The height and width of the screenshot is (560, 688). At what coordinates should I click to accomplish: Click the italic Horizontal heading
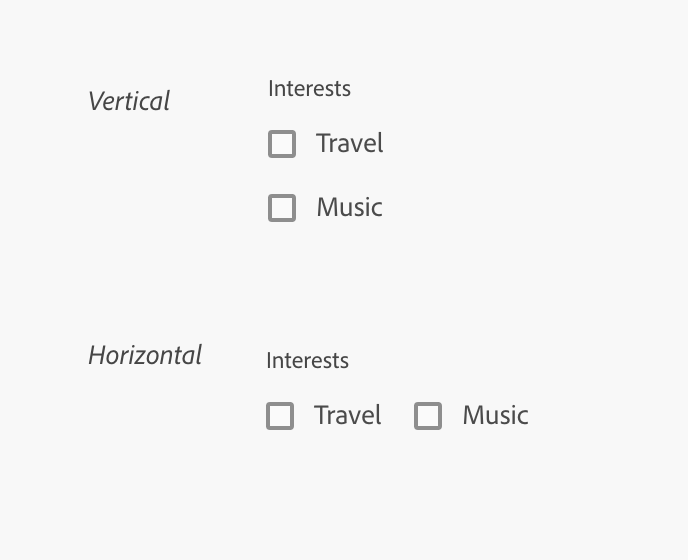tap(145, 355)
